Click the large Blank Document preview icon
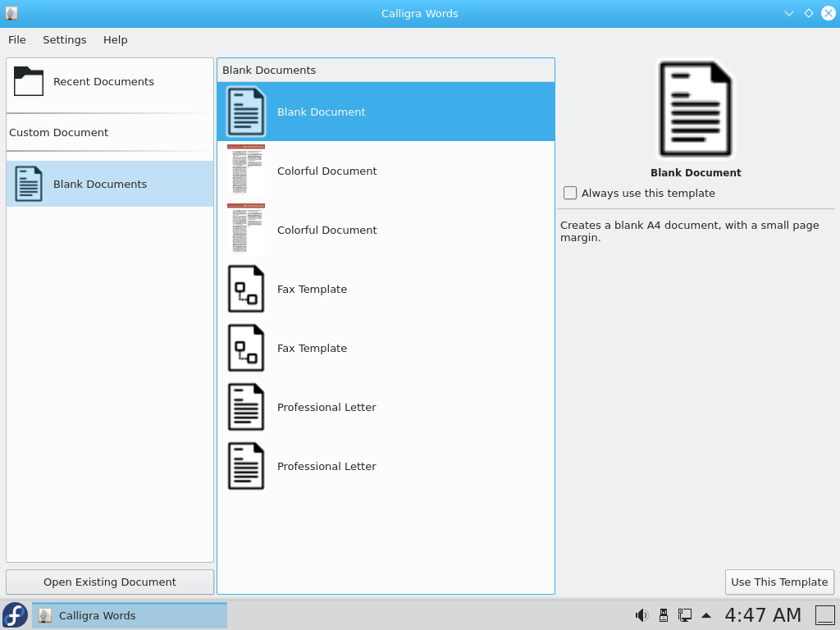This screenshot has height=630, width=840. pyautogui.click(x=696, y=110)
